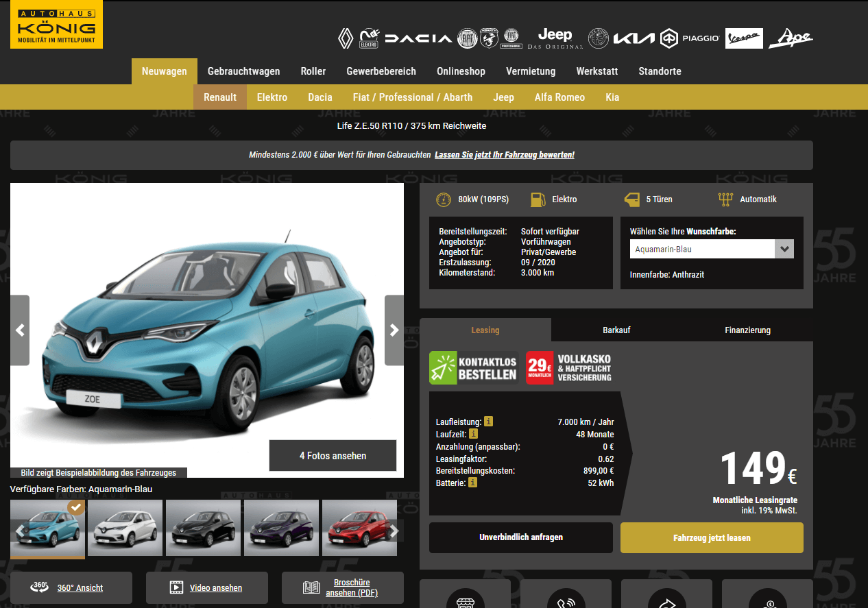Click the video play icon
Viewport: 868px width, 608px height.
click(x=177, y=587)
